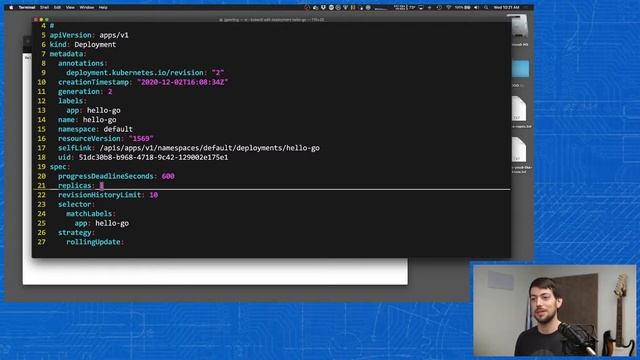Click the 'strategy:' key on line 26
Screen dimensions: 640x360
coord(76,233)
